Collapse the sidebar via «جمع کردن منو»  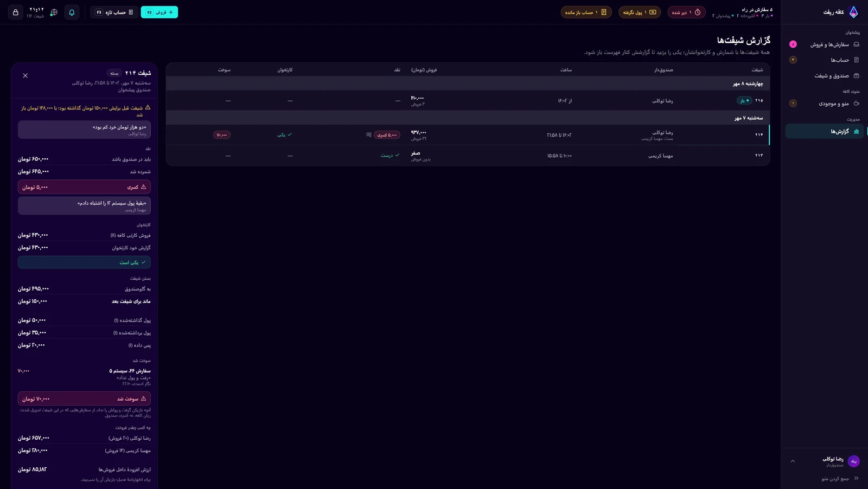click(x=840, y=479)
